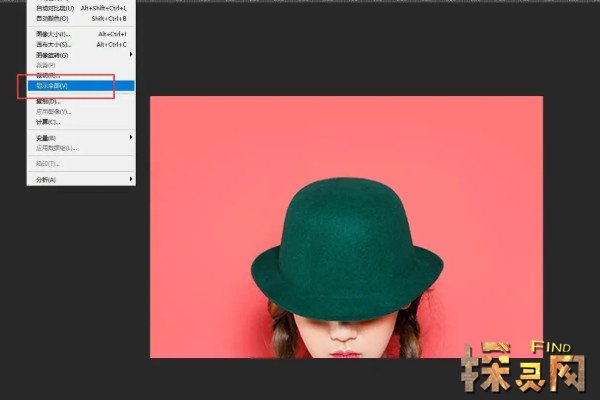The width and height of the screenshot is (600, 400).
Task: Expand 图像旋转(G) submenu arrow
Action: 130,55
